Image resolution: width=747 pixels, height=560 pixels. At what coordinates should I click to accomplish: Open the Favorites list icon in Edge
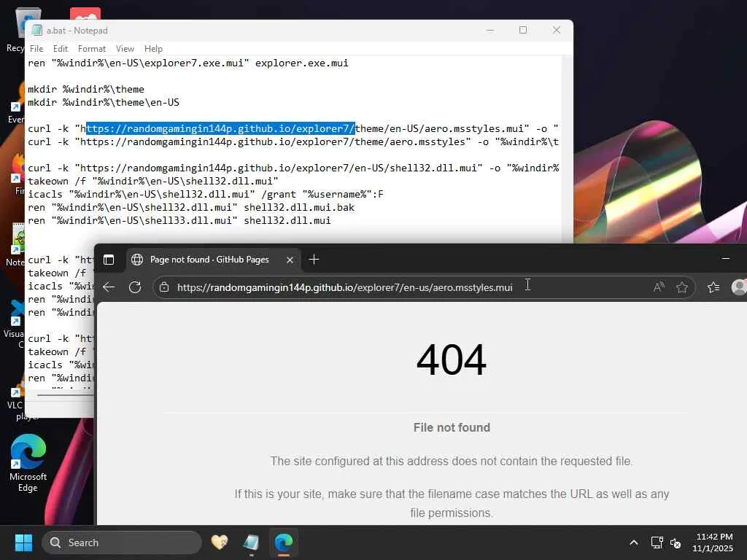pyautogui.click(x=713, y=287)
